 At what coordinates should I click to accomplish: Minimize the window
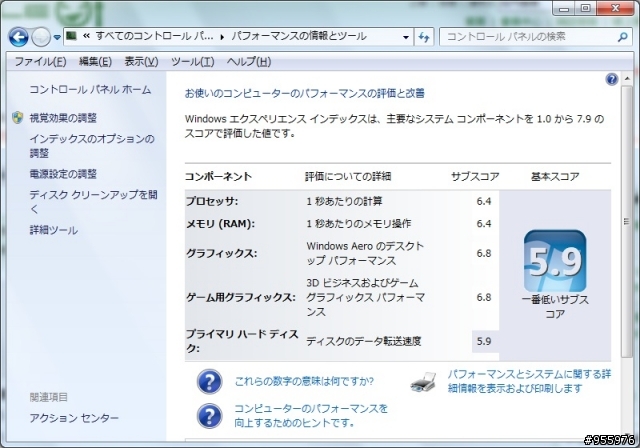tap(565, 8)
